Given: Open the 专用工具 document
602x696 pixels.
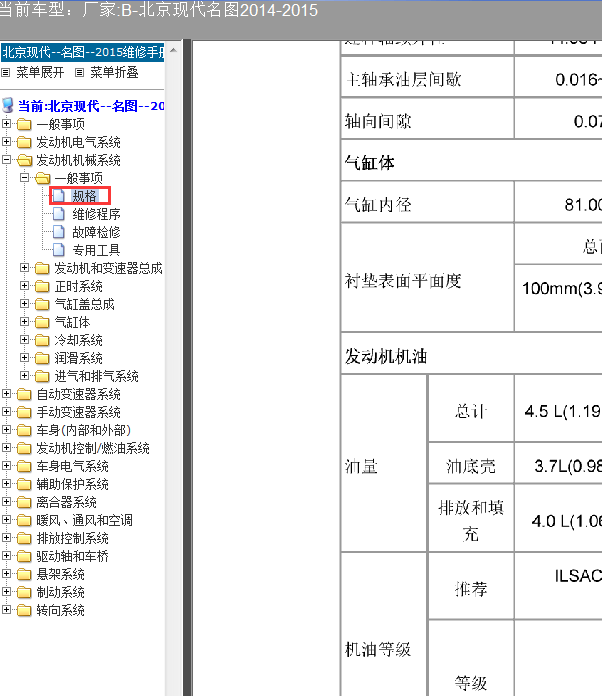Looking at the screenshot, I should pyautogui.click(x=96, y=250).
